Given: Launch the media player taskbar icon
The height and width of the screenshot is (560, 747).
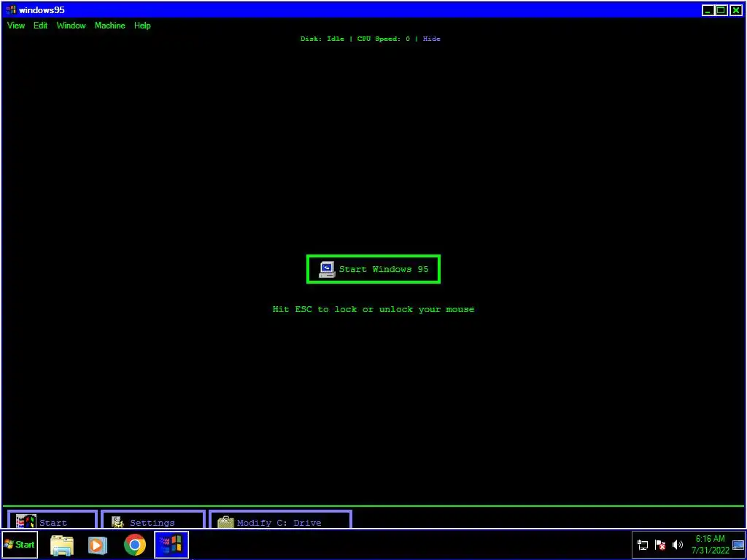Looking at the screenshot, I should (98, 545).
